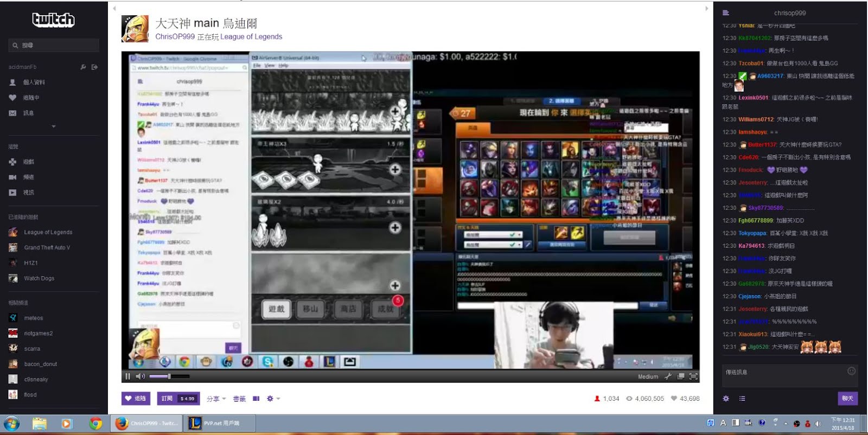Open emoticon picker in chat input

851,371
